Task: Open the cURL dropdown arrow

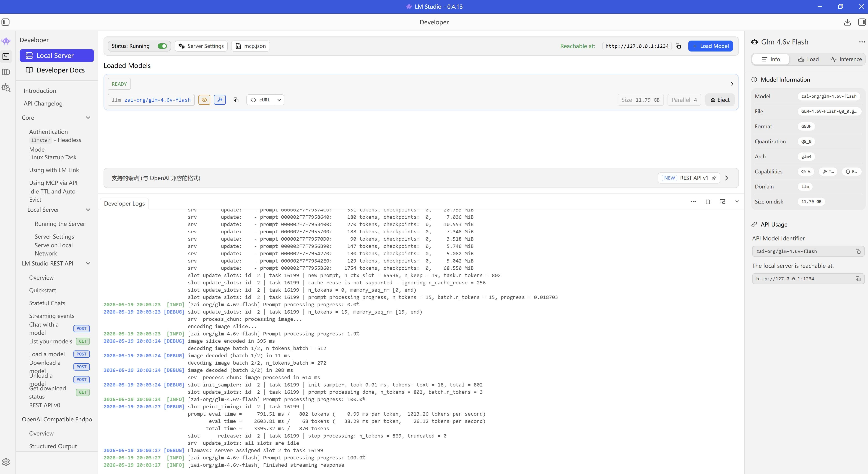Action: (279, 100)
